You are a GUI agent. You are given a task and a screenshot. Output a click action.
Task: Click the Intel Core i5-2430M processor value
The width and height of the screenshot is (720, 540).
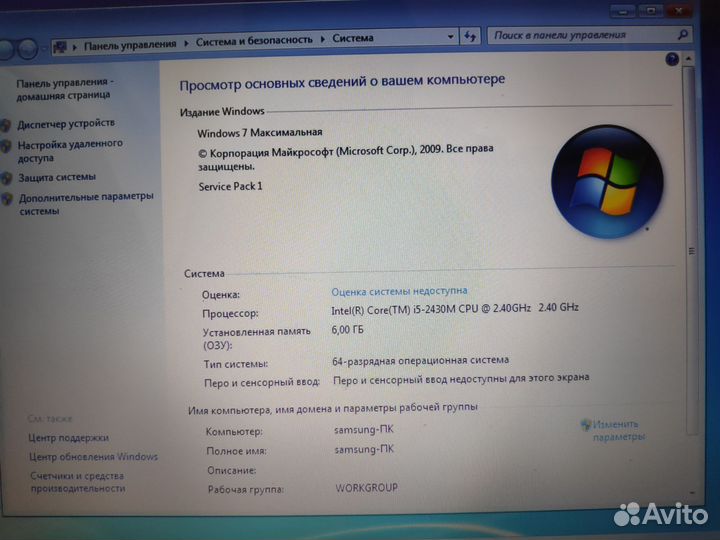pyautogui.click(x=455, y=309)
